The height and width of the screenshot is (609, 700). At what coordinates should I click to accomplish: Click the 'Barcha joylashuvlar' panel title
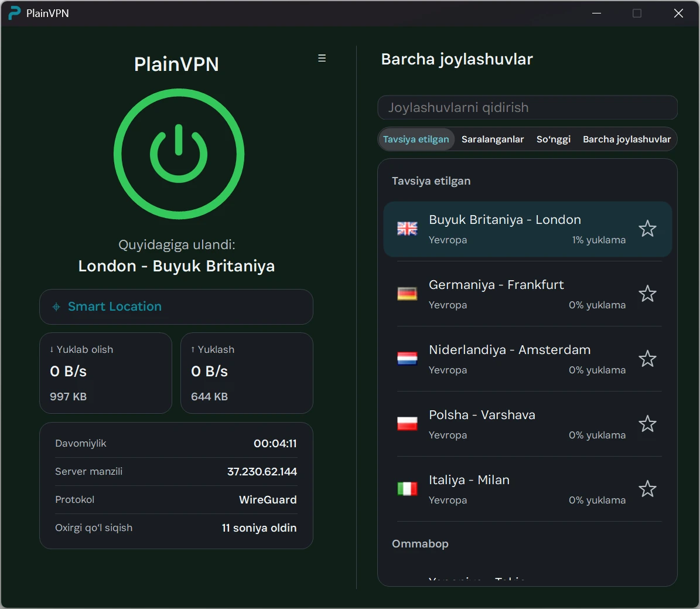(x=457, y=59)
